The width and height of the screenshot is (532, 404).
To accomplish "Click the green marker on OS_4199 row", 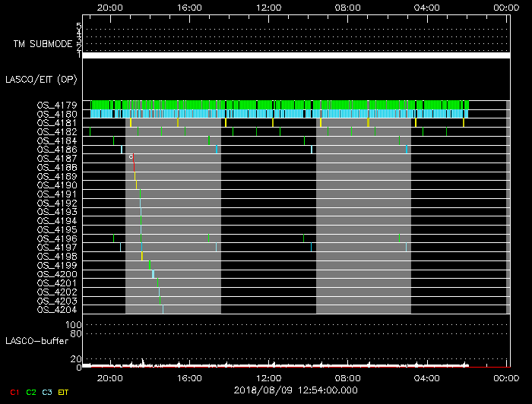I will coord(150,265).
